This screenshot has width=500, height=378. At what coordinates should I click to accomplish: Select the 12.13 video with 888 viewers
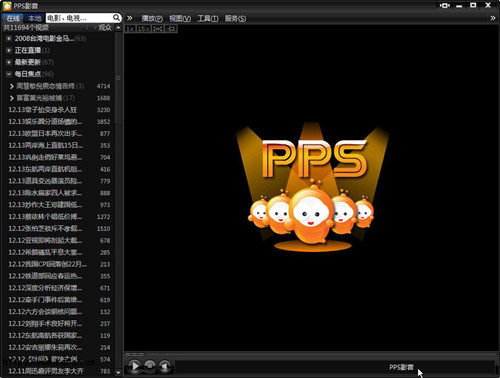(x=59, y=193)
